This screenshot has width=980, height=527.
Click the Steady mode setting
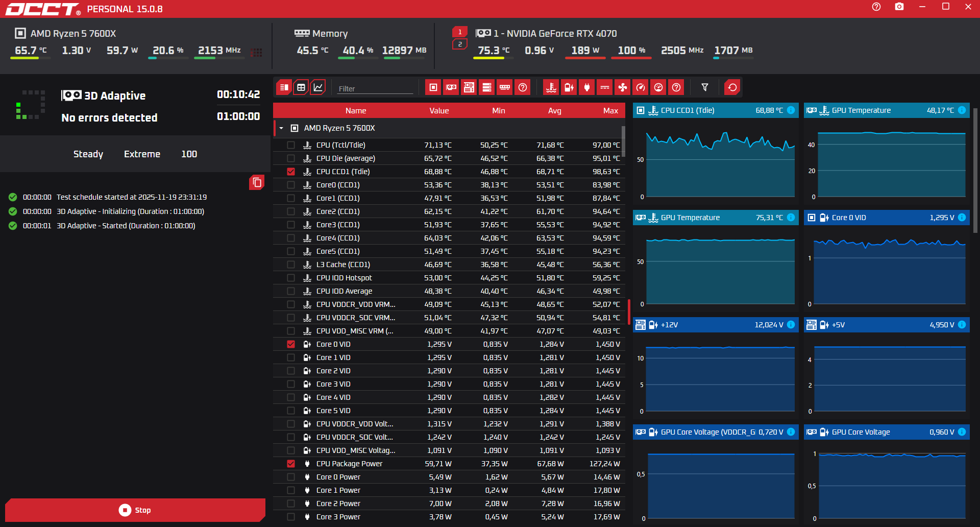[88, 154]
